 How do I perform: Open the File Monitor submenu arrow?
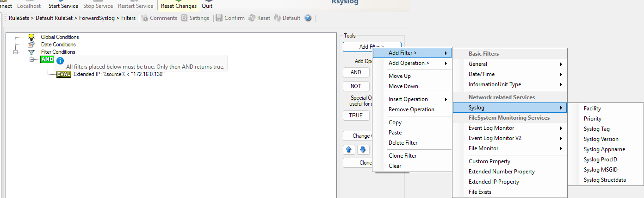561,148
